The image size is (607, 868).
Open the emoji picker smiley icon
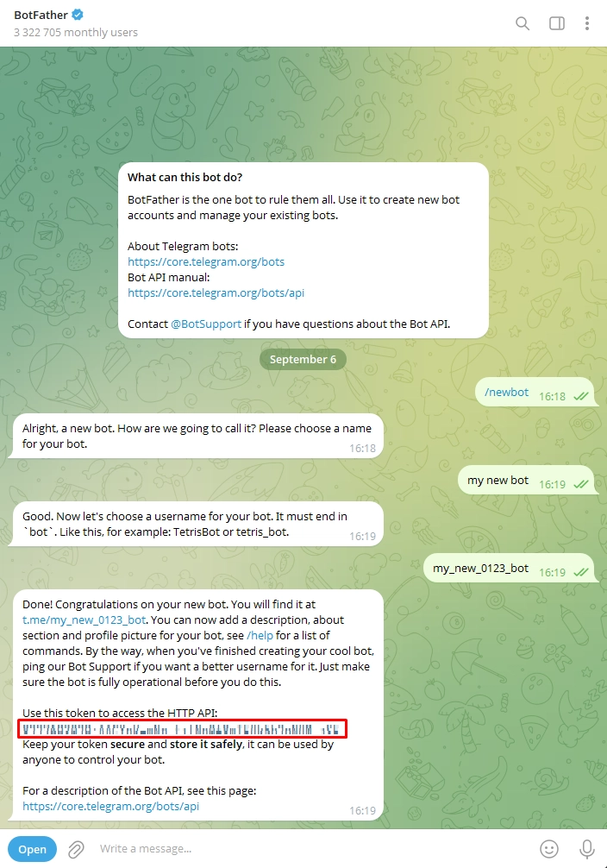[549, 849]
